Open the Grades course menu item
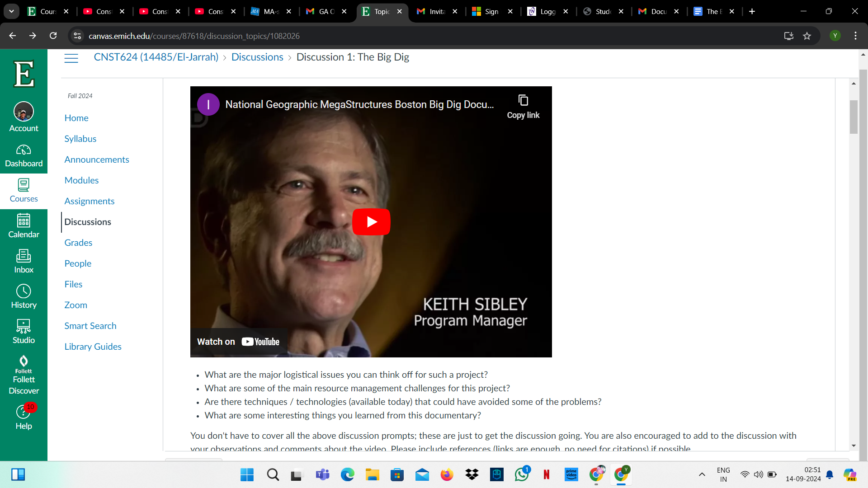The height and width of the screenshot is (488, 868). 78,243
